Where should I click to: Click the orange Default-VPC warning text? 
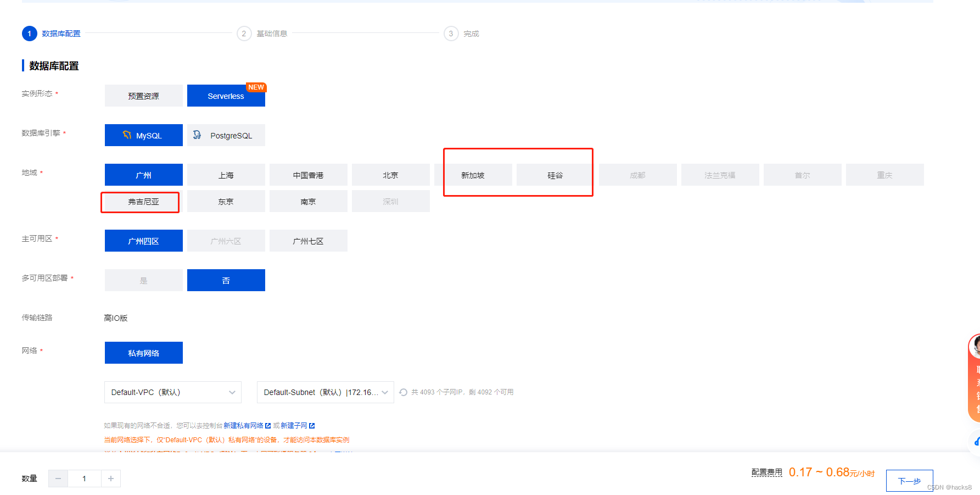pos(227,440)
